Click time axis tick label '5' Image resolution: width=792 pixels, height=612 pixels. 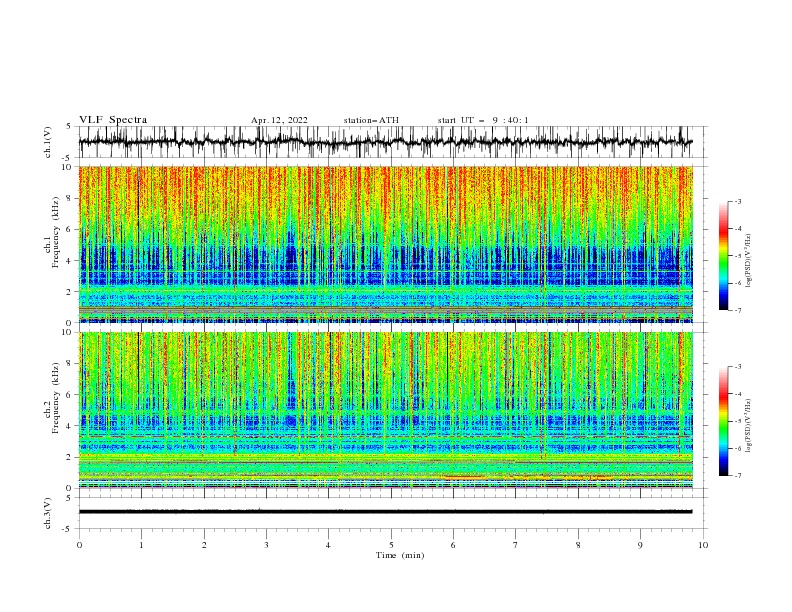click(x=391, y=545)
